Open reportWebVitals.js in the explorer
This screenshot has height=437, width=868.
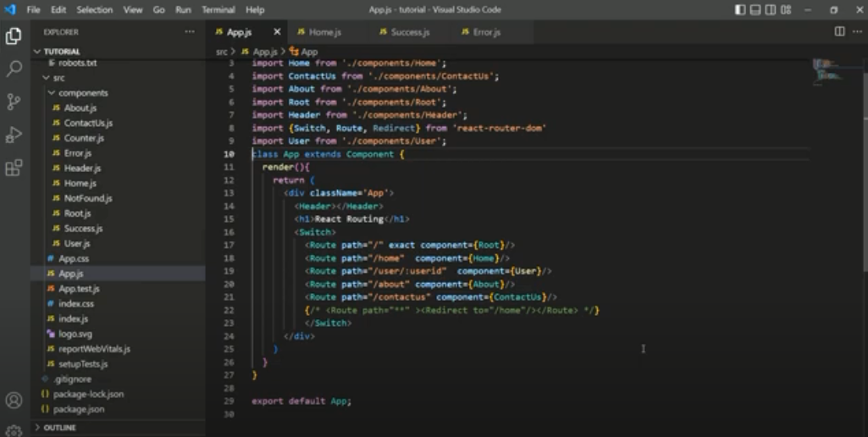(94, 349)
